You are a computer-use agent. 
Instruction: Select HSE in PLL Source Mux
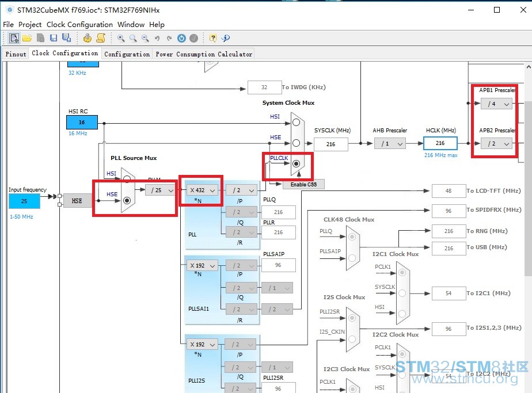click(127, 200)
